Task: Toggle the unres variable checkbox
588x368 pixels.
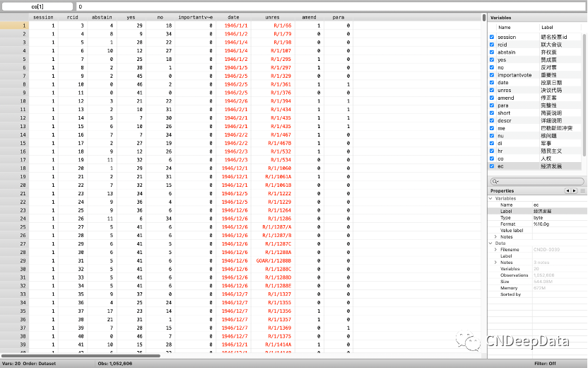Action: pyautogui.click(x=492, y=90)
